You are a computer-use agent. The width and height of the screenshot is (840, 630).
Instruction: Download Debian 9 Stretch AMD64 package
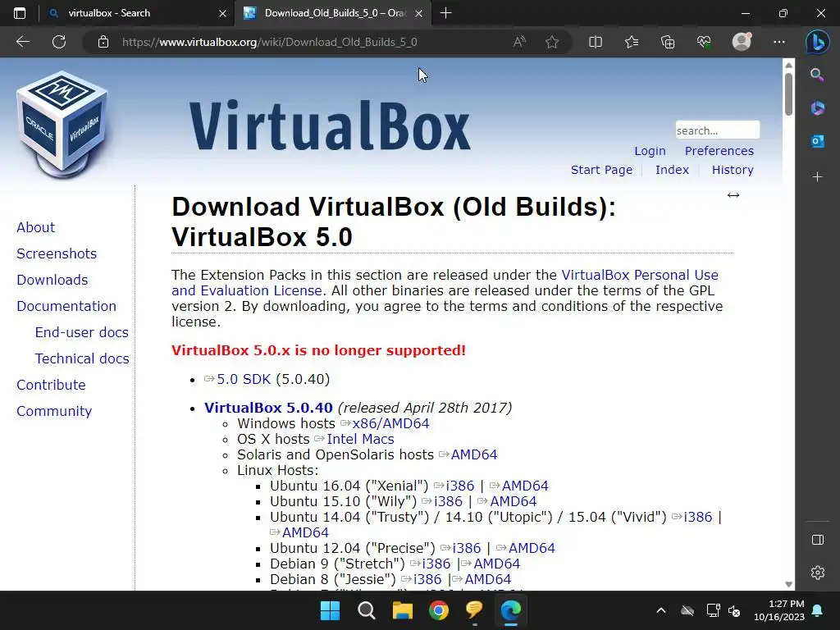coord(496,564)
